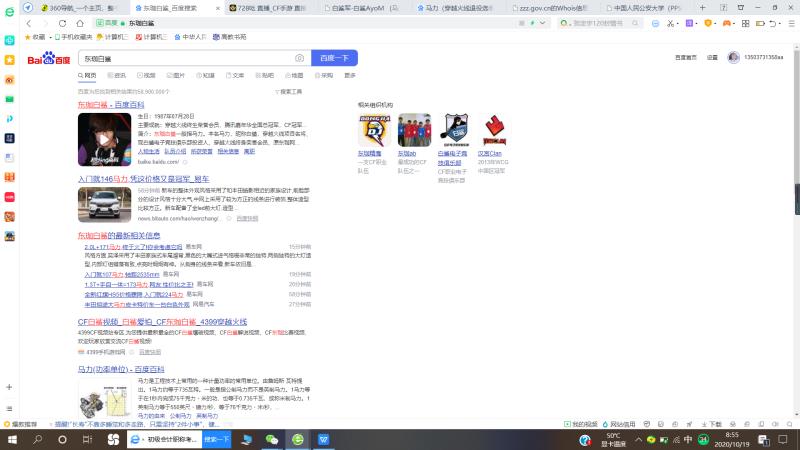Open the game controller icon in the toolbar

click(x=727, y=23)
